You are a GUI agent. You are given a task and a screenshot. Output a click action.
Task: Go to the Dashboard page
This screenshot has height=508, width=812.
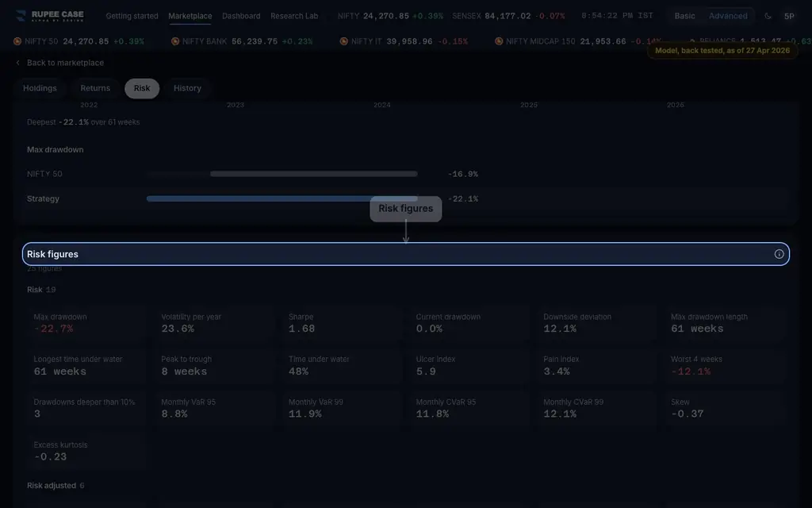[x=241, y=16]
